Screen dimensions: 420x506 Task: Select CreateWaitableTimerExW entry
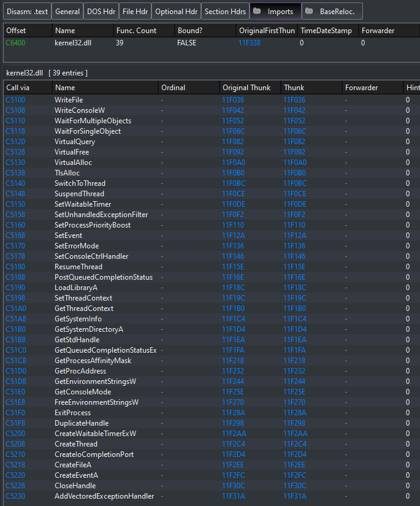click(212, 434)
